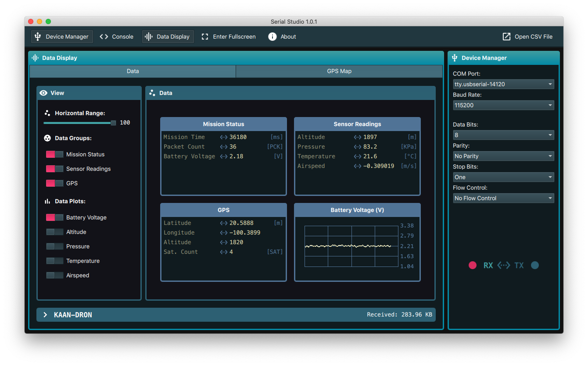Click the Data Plots bar chart icon
The width and height of the screenshot is (588, 366).
47,201
